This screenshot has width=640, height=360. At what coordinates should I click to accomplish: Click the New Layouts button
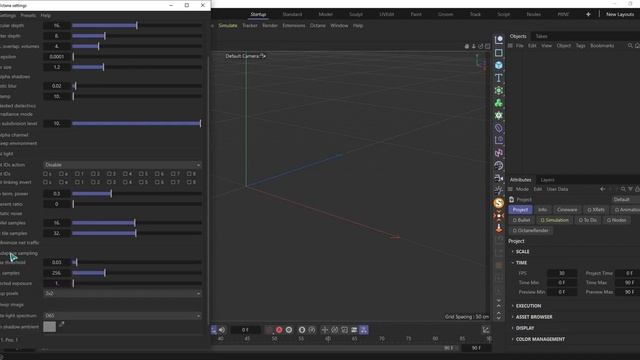(x=620, y=14)
